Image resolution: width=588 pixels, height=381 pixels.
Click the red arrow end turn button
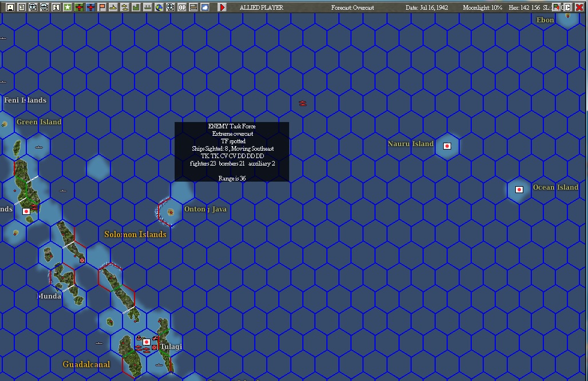(222, 7)
